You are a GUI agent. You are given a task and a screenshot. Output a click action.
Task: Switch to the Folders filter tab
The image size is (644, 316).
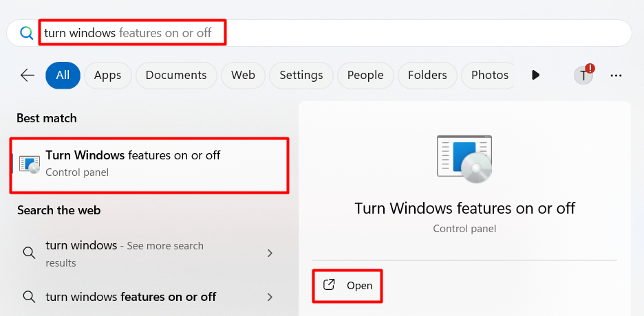point(427,76)
